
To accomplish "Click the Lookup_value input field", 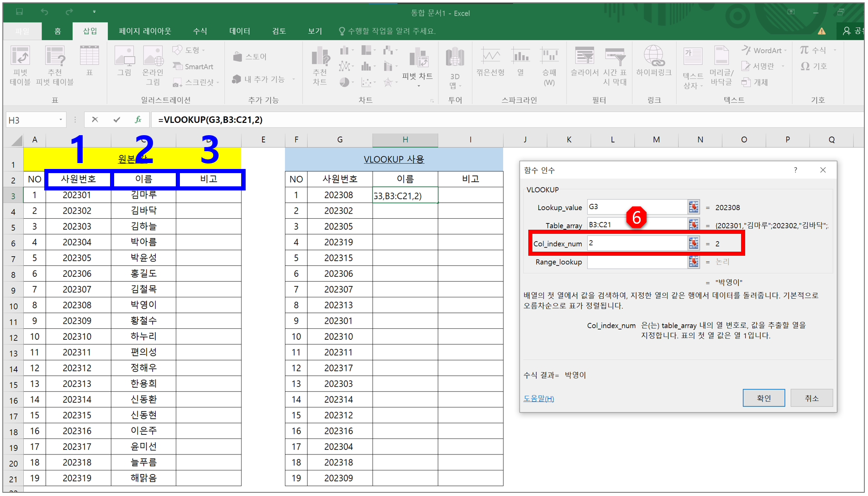I will pos(637,207).
